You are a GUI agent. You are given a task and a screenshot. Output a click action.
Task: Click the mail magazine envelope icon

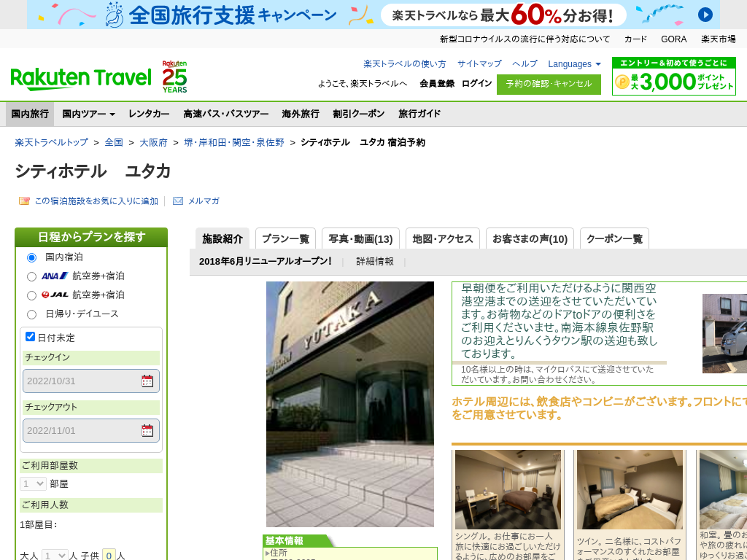(x=178, y=201)
